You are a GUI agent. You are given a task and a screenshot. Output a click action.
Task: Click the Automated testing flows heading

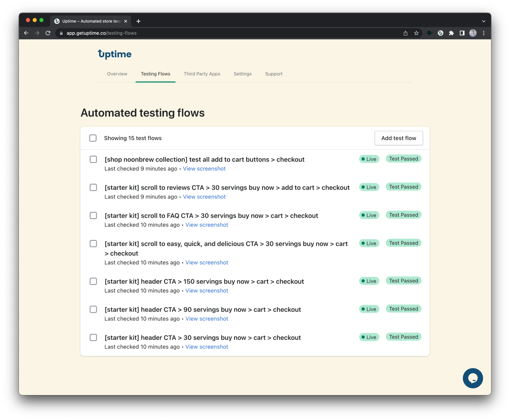coord(142,113)
